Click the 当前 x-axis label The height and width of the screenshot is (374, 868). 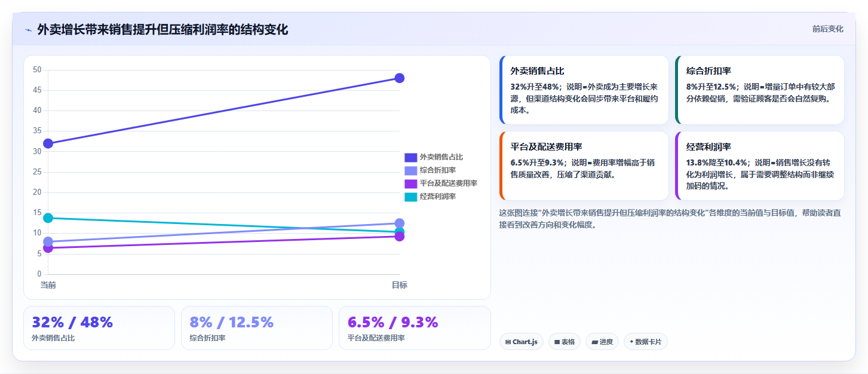(x=48, y=286)
